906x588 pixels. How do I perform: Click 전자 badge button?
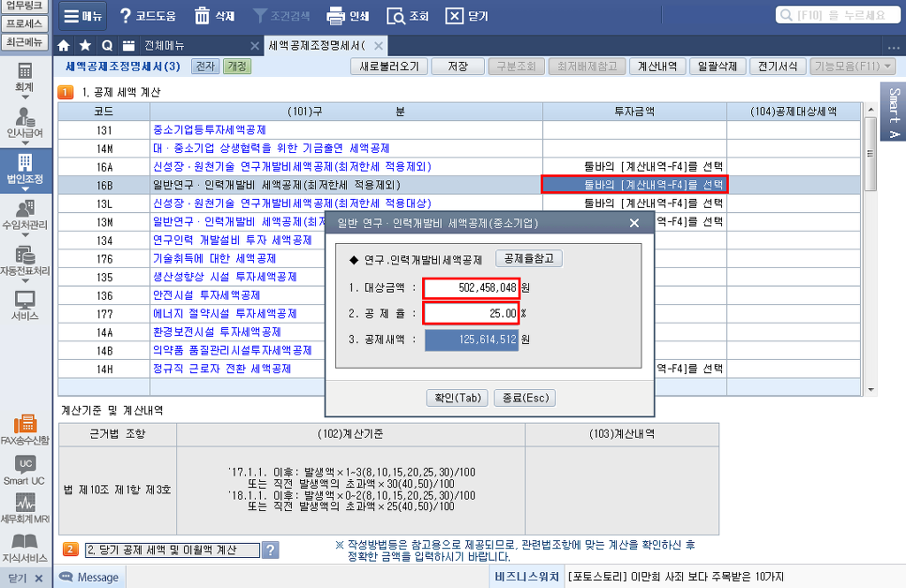[205, 66]
